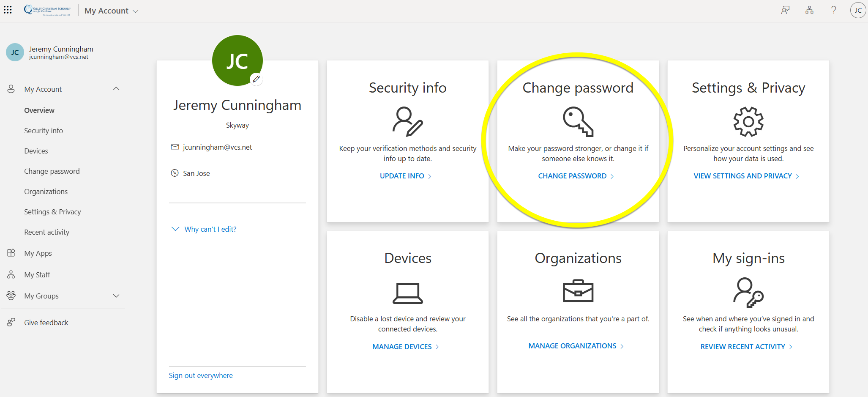Click the key icon in Change password card
The image size is (868, 397).
(x=578, y=122)
